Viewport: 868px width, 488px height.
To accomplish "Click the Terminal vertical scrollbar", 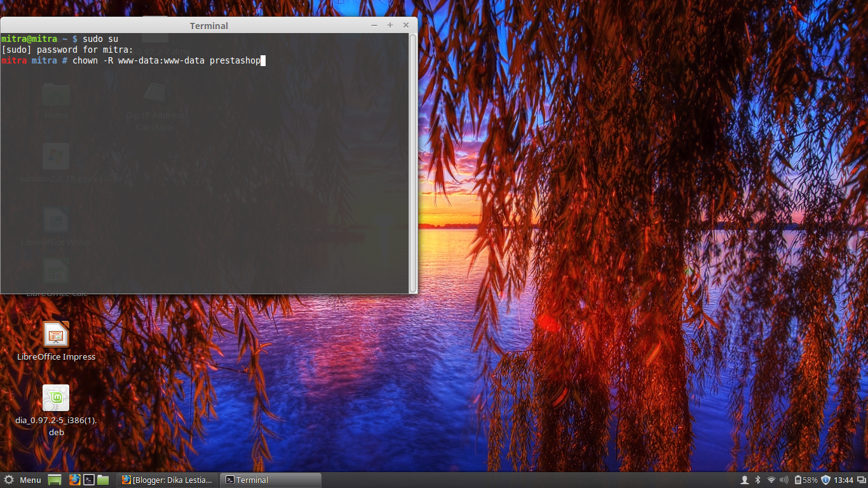I will [412, 163].
